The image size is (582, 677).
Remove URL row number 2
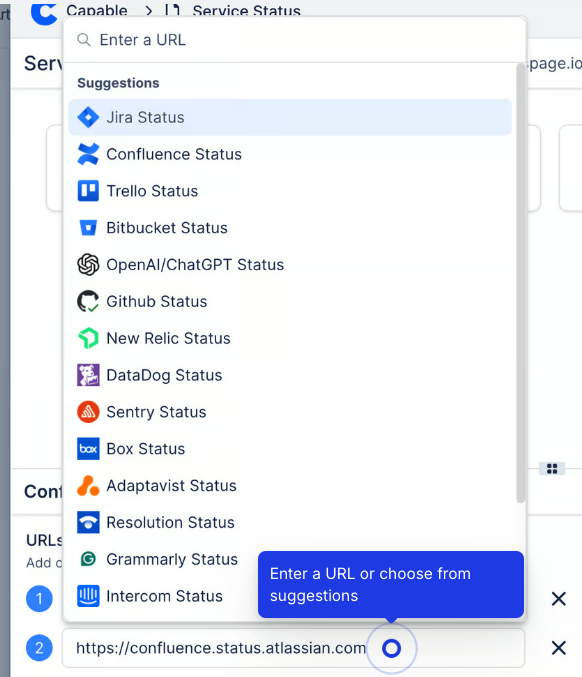[559, 648]
